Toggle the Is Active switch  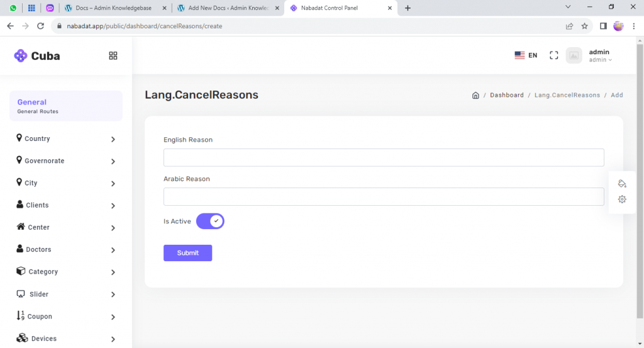coord(210,222)
